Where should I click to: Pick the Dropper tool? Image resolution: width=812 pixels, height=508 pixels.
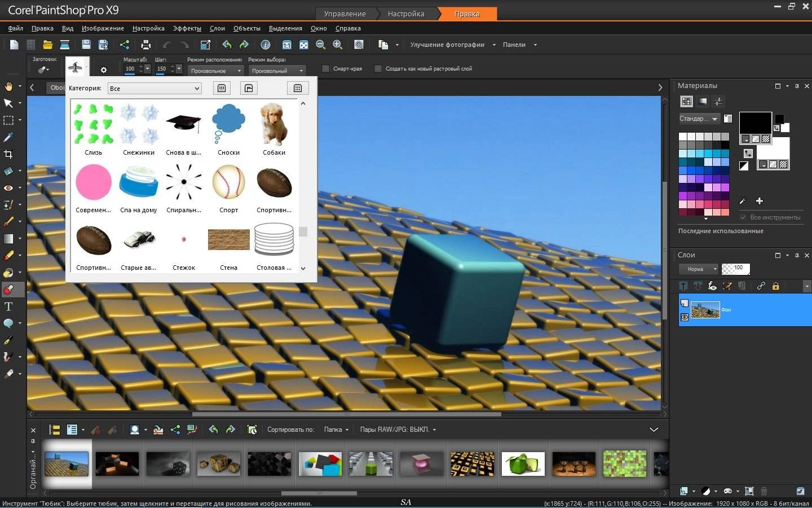pyautogui.click(x=8, y=137)
